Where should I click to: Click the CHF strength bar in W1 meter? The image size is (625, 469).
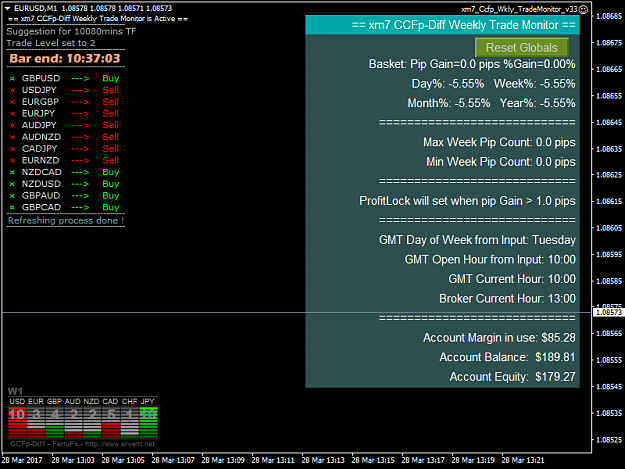pos(130,422)
